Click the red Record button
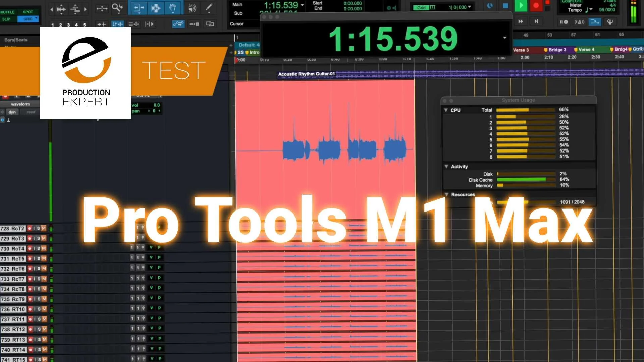 (x=536, y=5)
